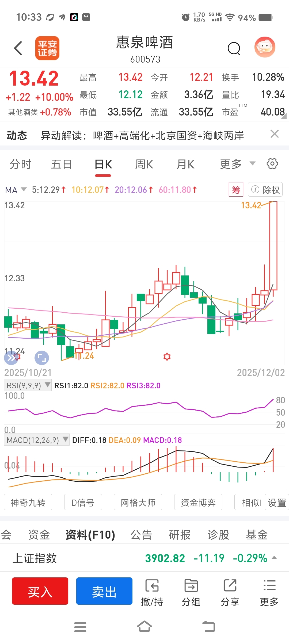The height and width of the screenshot is (644, 289).
Task: Expand the MACD(12,26,9) indicator selector
Action: (37, 440)
